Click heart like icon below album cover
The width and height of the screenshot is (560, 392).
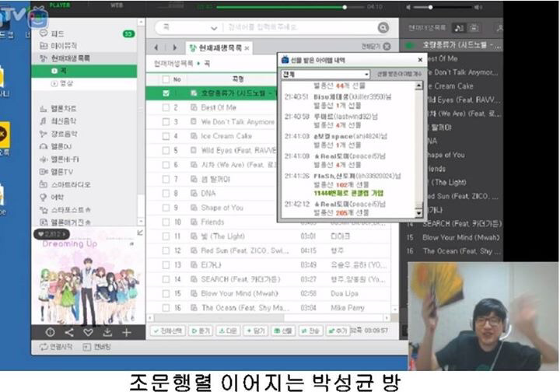click(x=88, y=332)
